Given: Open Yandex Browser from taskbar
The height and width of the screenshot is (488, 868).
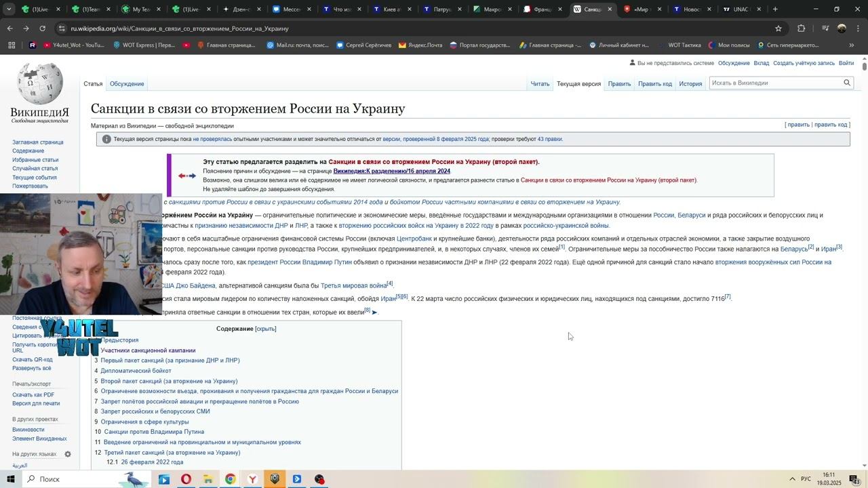Looking at the screenshot, I should coord(252,479).
